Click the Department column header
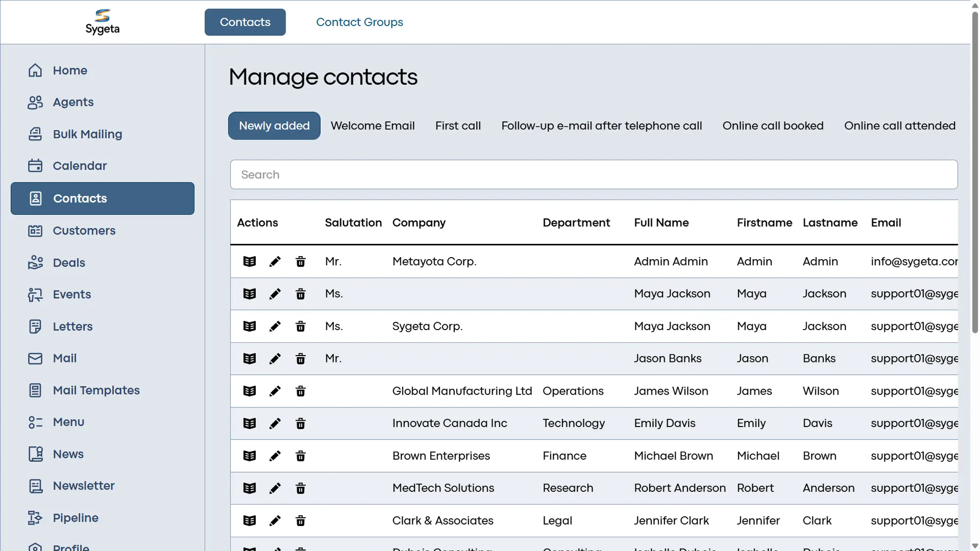This screenshot has height=551, width=980. pyautogui.click(x=576, y=223)
